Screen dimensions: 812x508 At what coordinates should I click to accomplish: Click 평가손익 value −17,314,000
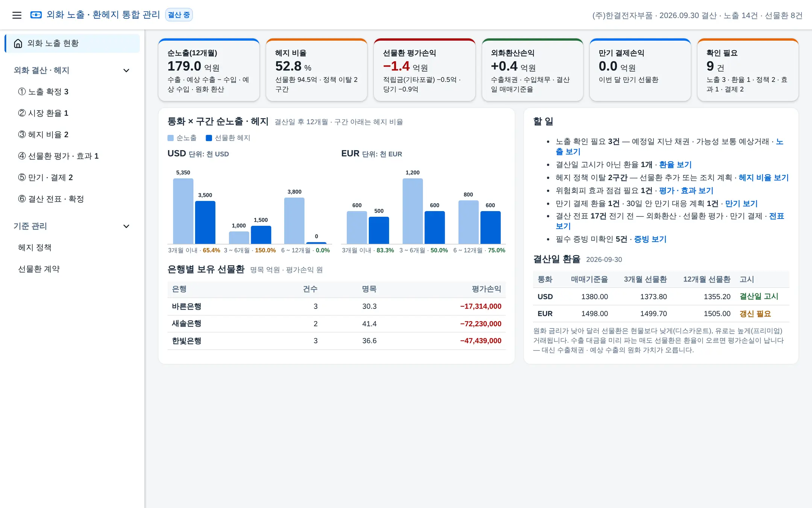click(480, 306)
